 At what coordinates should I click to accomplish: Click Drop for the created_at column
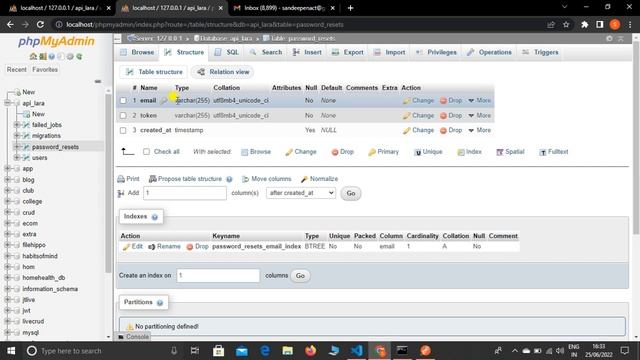[x=451, y=130]
